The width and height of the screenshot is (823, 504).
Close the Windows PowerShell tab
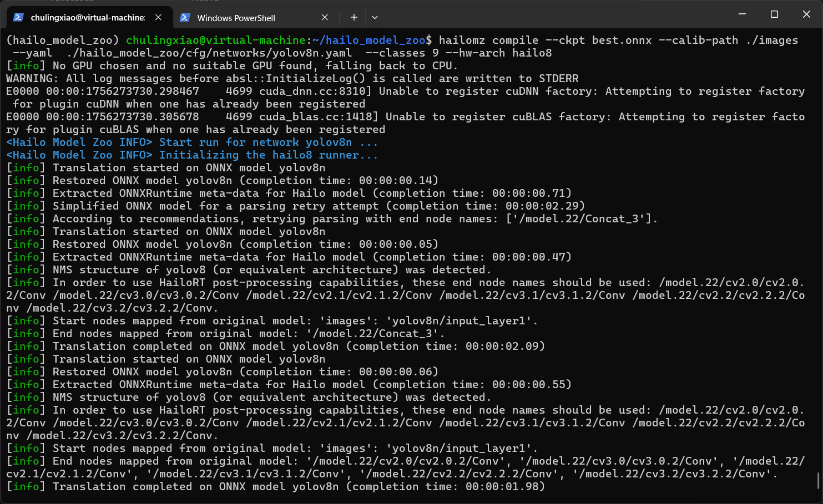[x=325, y=17]
